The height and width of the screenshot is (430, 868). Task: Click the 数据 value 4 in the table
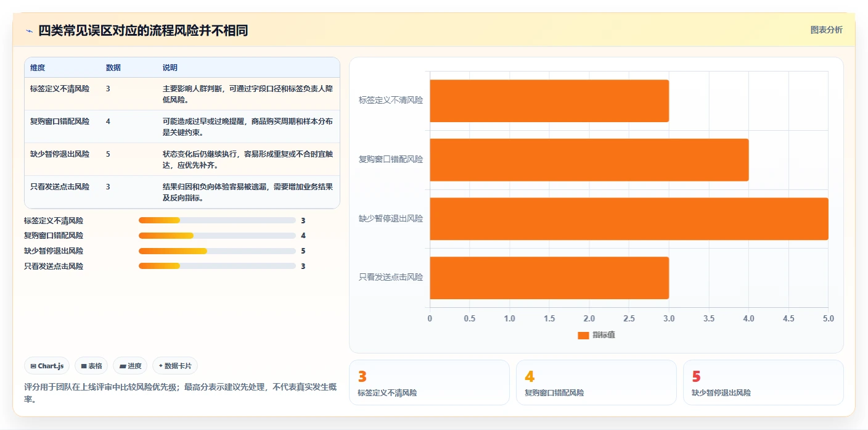[x=108, y=122]
